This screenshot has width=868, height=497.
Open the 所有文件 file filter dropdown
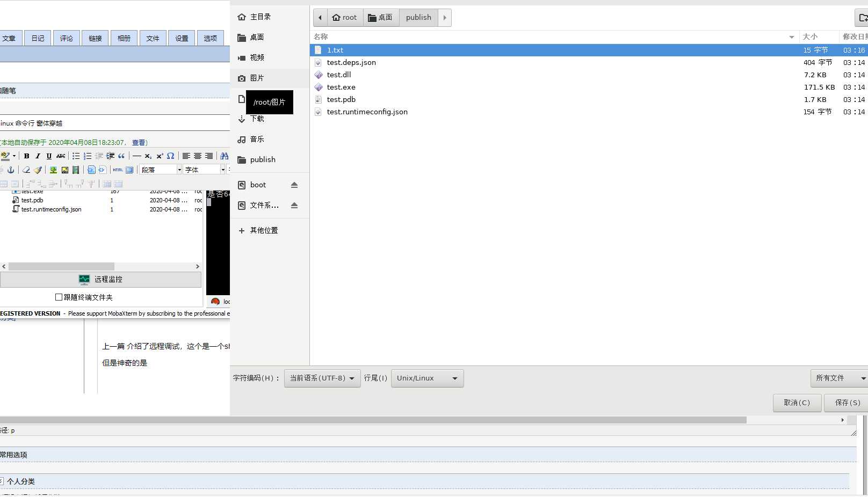(840, 378)
